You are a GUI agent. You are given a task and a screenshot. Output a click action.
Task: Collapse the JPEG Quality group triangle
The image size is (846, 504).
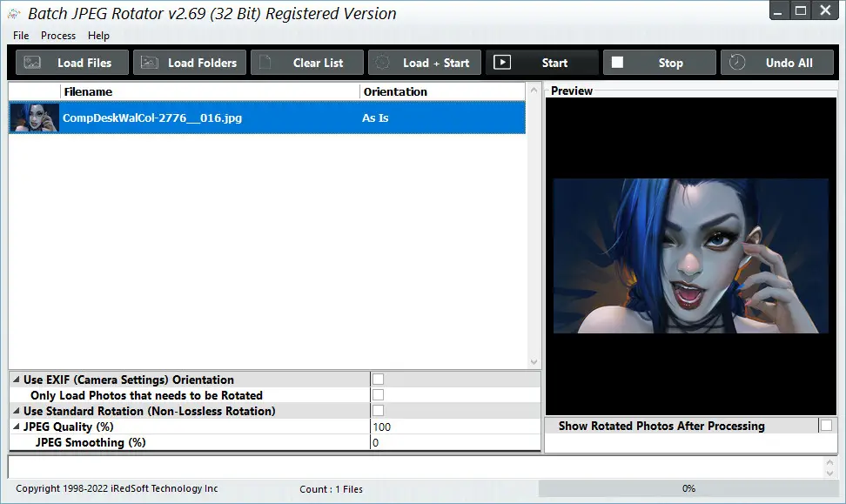click(17, 427)
